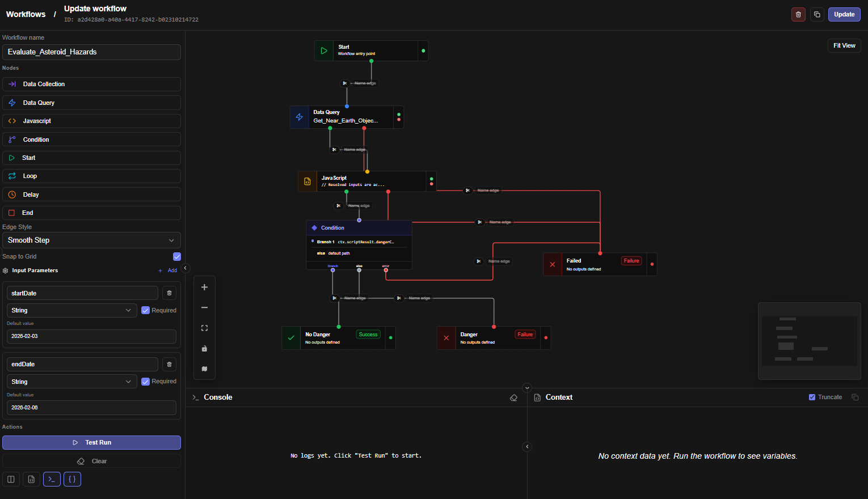Click the duplicate workflow icon beside Update
The height and width of the screenshot is (499, 868).
[x=817, y=15]
